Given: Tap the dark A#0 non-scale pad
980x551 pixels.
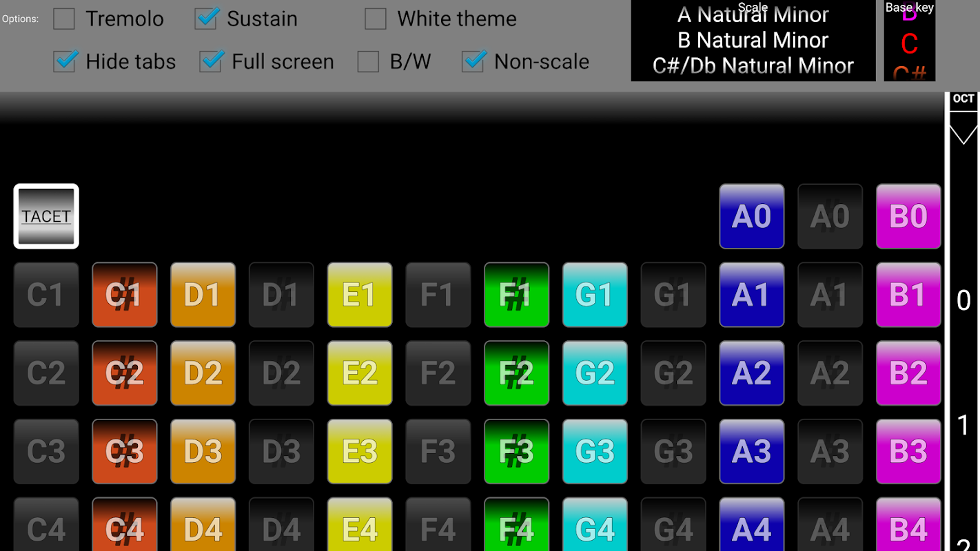Looking at the screenshot, I should coord(830,216).
